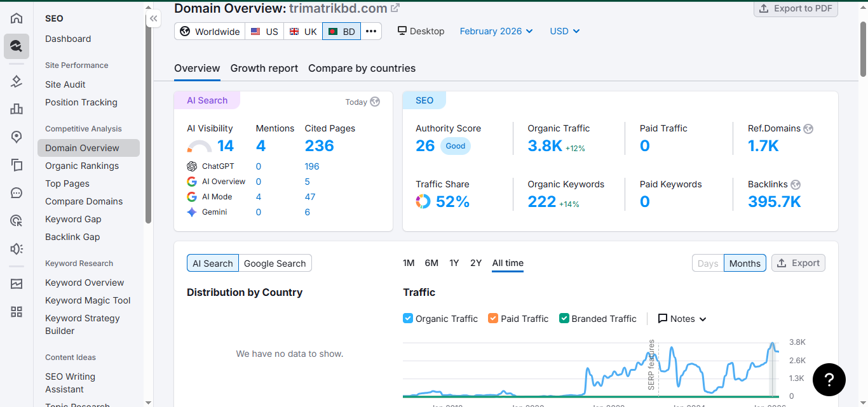Select the AI Search chart toggle
Image resolution: width=868 pixels, height=407 pixels.
click(x=213, y=264)
